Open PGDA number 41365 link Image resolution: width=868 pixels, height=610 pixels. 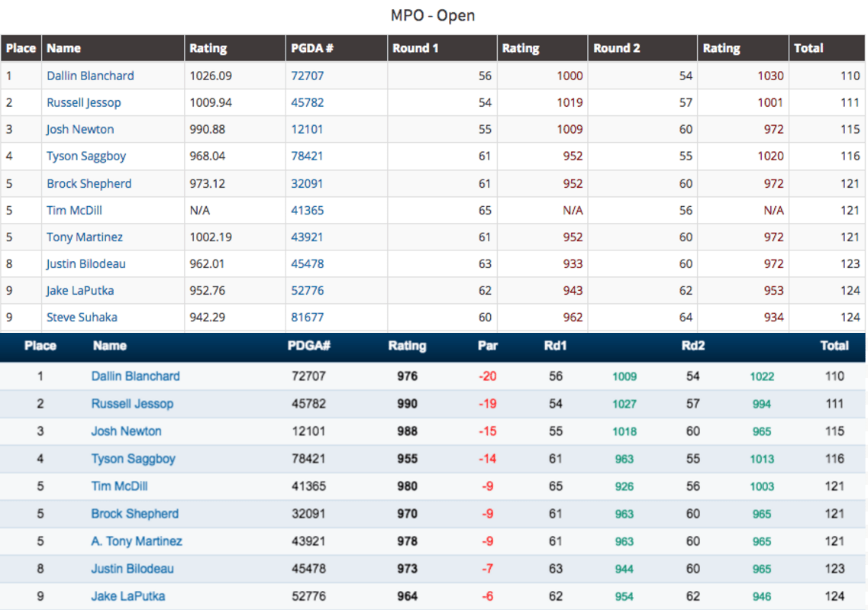(307, 211)
